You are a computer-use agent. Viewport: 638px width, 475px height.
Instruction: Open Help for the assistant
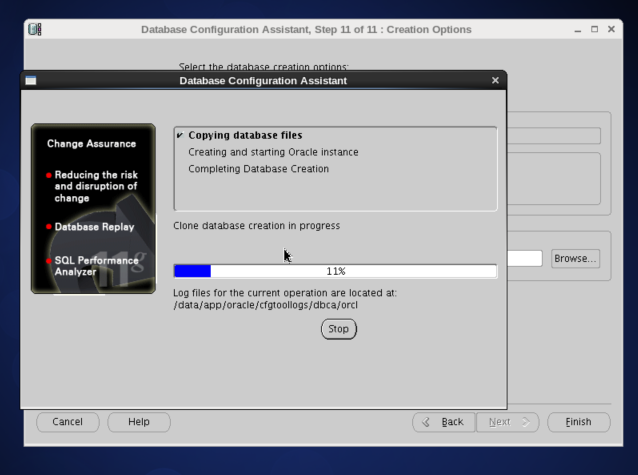[x=139, y=422]
